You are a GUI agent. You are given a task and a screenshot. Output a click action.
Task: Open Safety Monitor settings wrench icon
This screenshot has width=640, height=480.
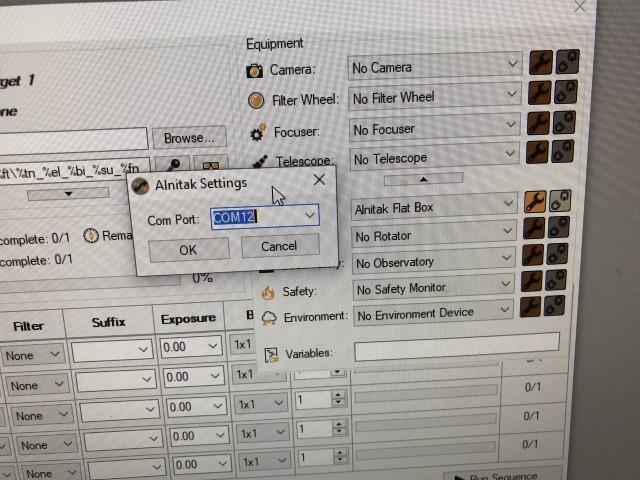click(x=532, y=281)
